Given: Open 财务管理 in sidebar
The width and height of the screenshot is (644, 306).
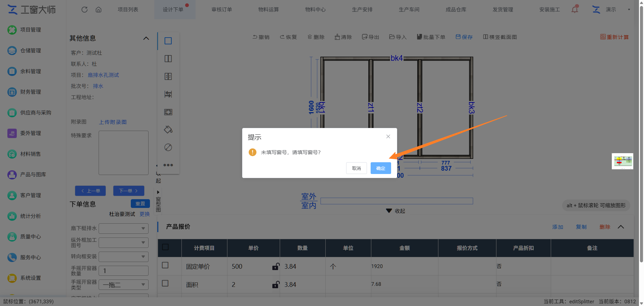Looking at the screenshot, I should pos(24,92).
